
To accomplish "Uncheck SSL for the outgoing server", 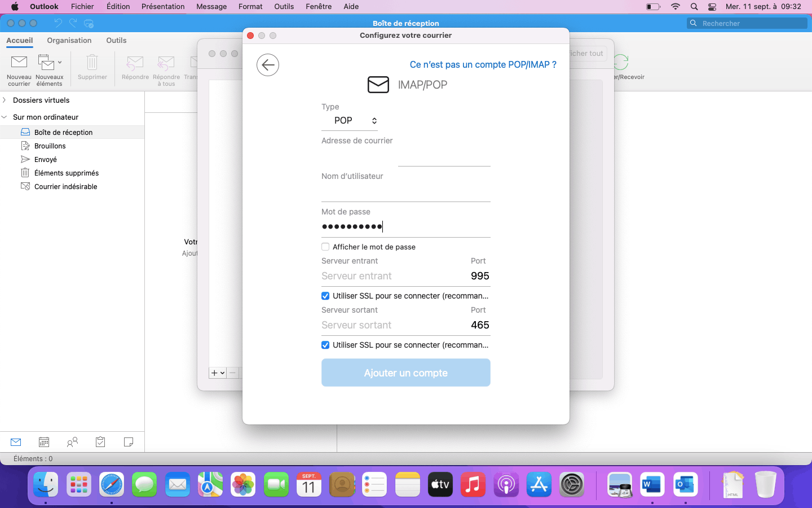I will pyautogui.click(x=325, y=345).
